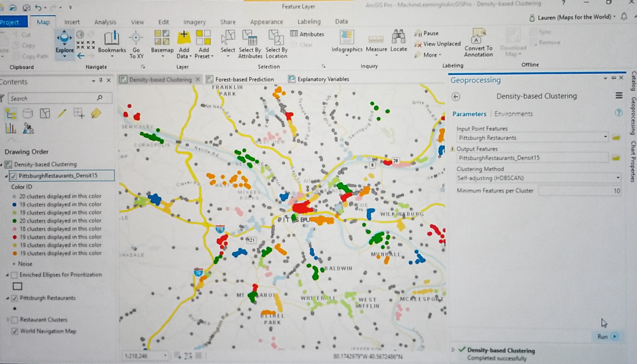This screenshot has width=637, height=364.
Task: Browse for the output features location
Action: pos(616,158)
